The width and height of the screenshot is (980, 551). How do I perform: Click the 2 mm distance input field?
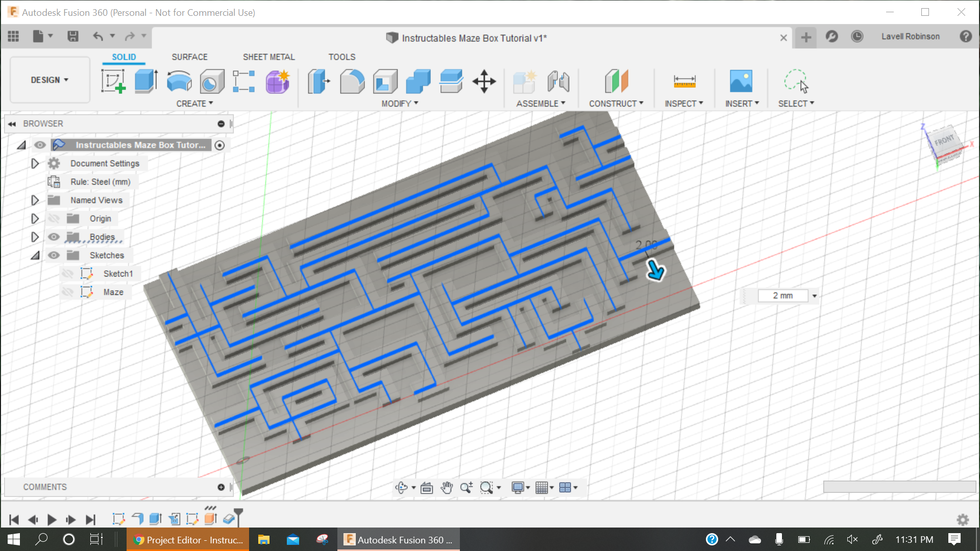pos(782,296)
